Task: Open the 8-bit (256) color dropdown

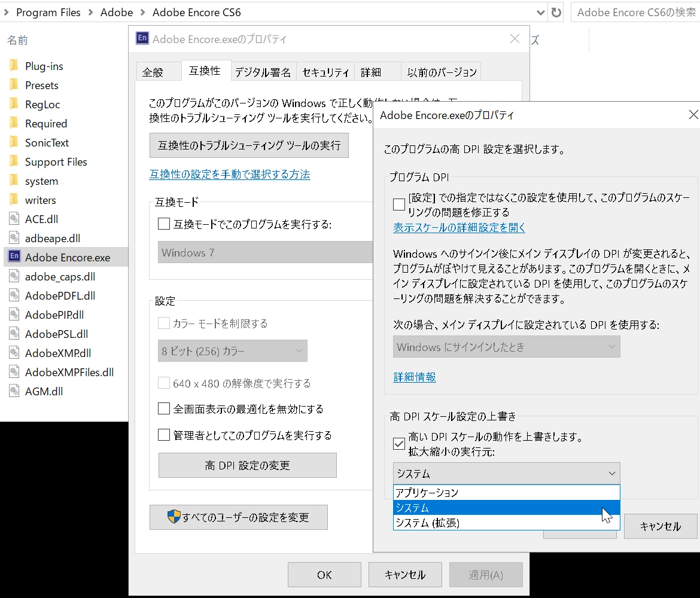Action: coord(233,351)
